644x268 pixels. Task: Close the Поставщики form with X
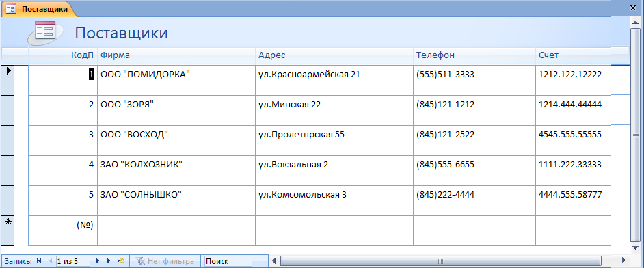(633, 8)
